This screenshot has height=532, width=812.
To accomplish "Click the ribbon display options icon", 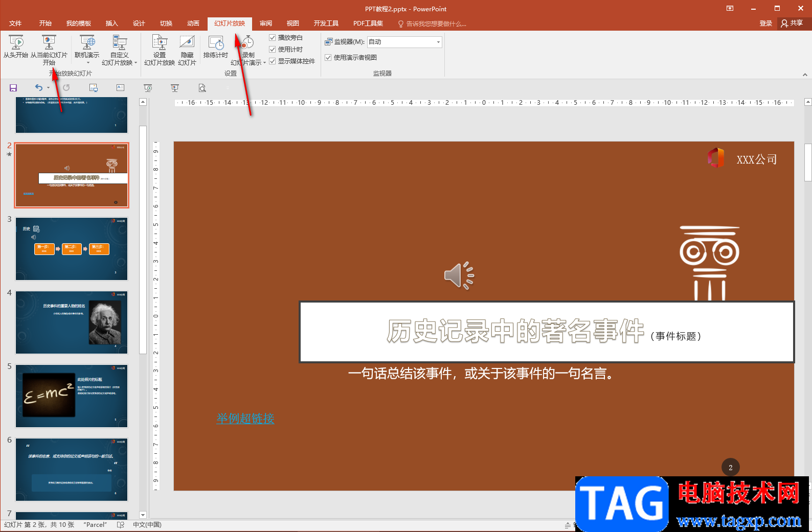I will 730,9.
